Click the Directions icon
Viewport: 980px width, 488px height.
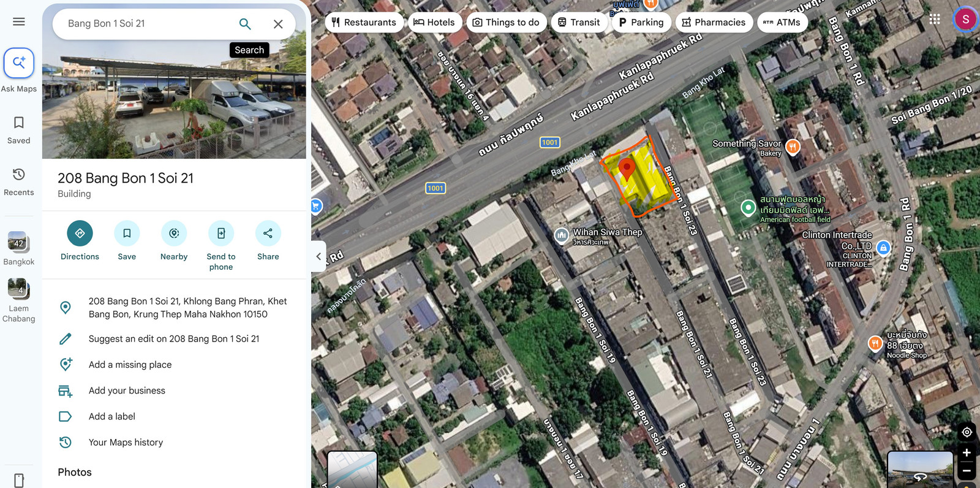pos(80,233)
